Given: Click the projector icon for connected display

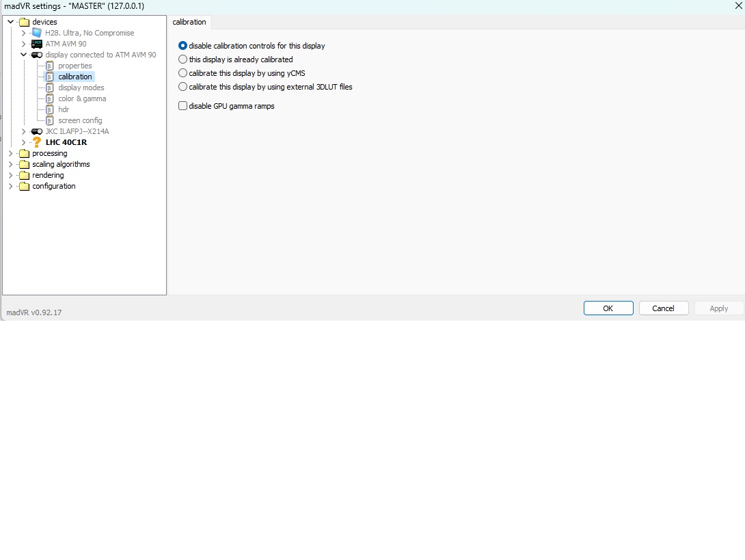Looking at the screenshot, I should [37, 55].
